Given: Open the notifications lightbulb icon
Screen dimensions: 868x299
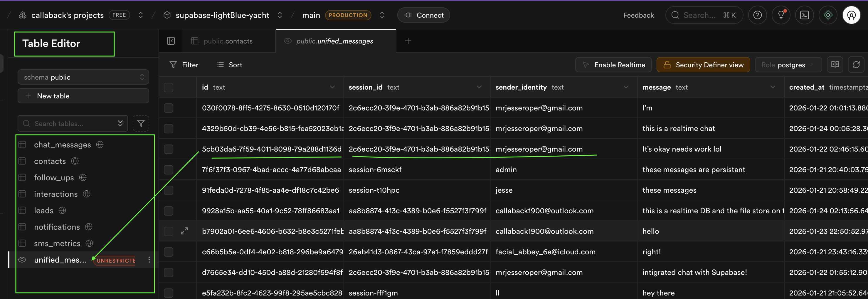Looking at the screenshot, I should 781,15.
